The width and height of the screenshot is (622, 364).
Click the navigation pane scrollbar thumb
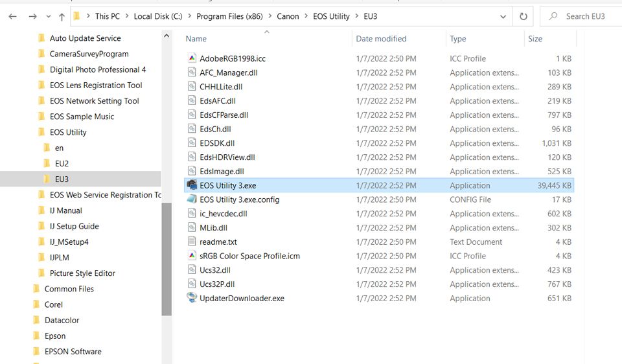(x=167, y=259)
